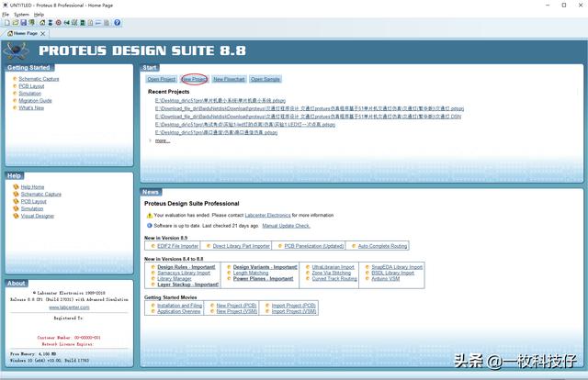Click the Open Project folder toolbar icon
This screenshot has width=588, height=380.
coord(16,23)
